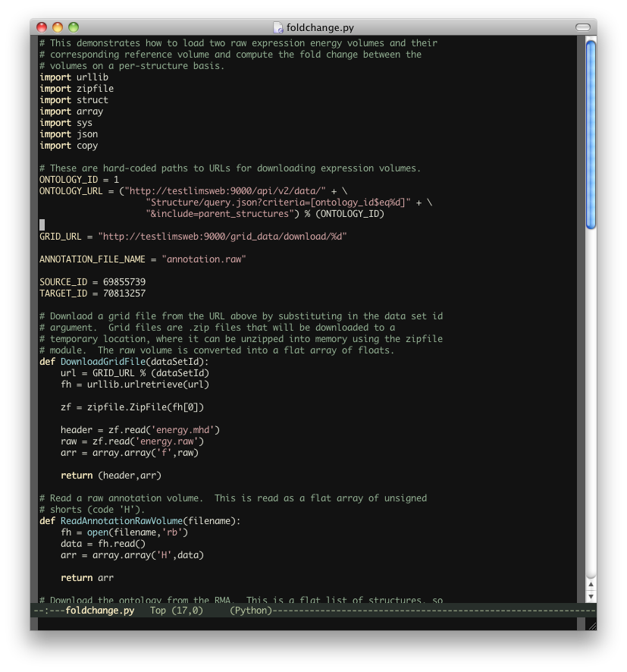Click the ONTOLOGY_URL variable name

point(71,191)
